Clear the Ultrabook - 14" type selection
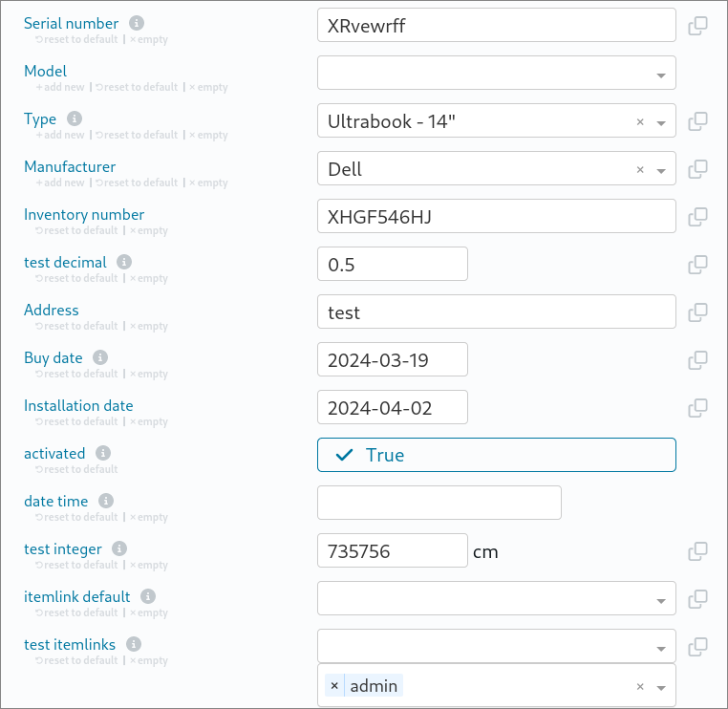 pos(640,121)
